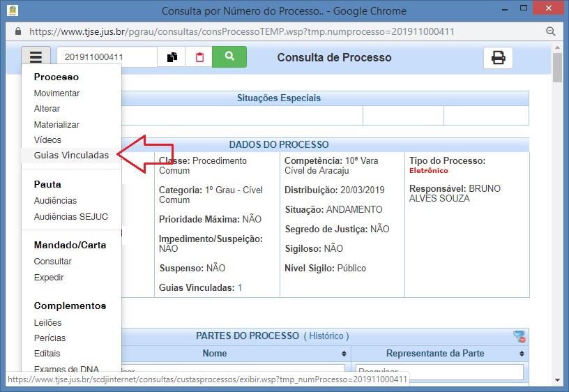Open the Histórico link
This screenshot has height=392, width=569.
click(326, 336)
